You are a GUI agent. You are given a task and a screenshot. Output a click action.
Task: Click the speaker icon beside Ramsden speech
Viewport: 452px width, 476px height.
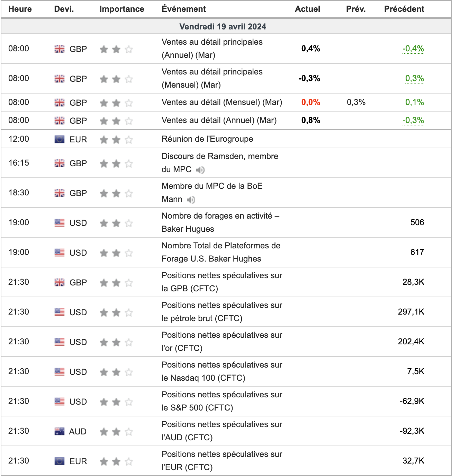[x=200, y=170]
